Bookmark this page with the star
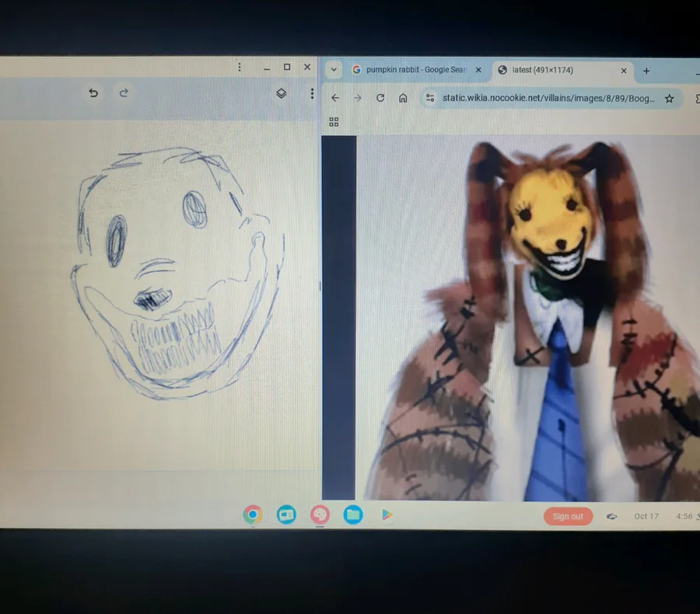 tap(669, 99)
